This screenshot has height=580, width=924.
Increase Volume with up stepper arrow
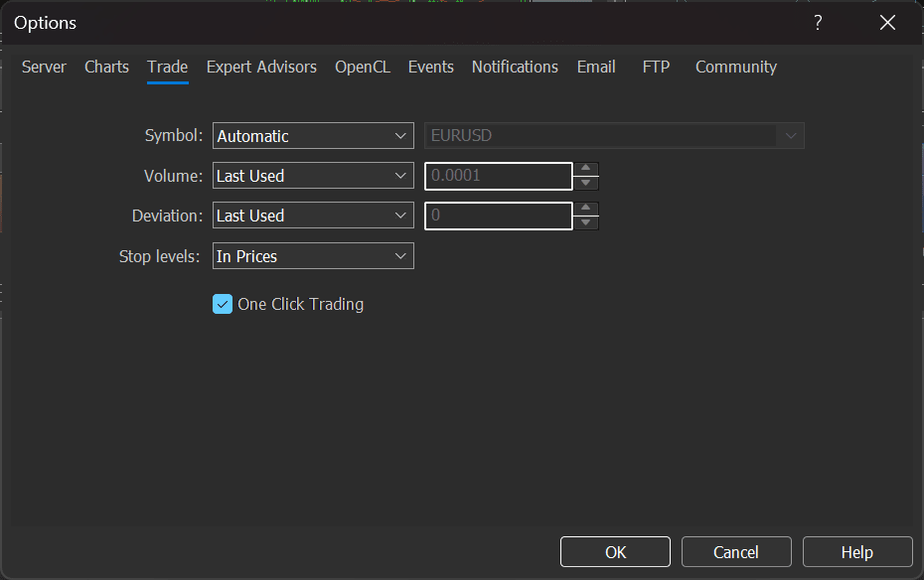(587, 169)
